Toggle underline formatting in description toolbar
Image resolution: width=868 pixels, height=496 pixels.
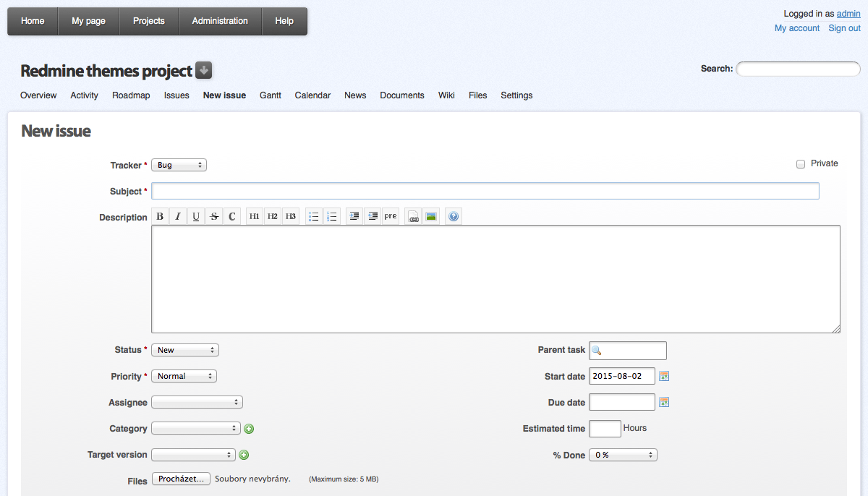[x=196, y=216]
